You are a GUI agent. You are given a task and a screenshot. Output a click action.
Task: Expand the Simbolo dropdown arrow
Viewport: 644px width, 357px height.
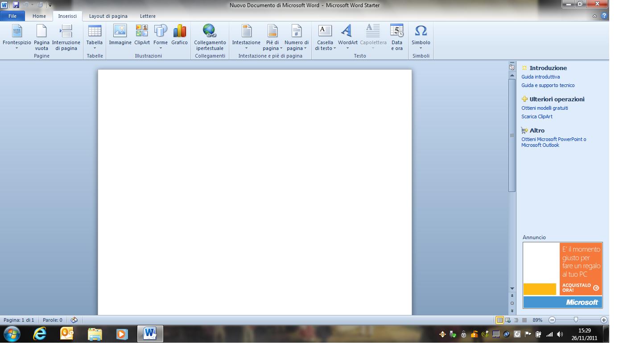tap(421, 48)
